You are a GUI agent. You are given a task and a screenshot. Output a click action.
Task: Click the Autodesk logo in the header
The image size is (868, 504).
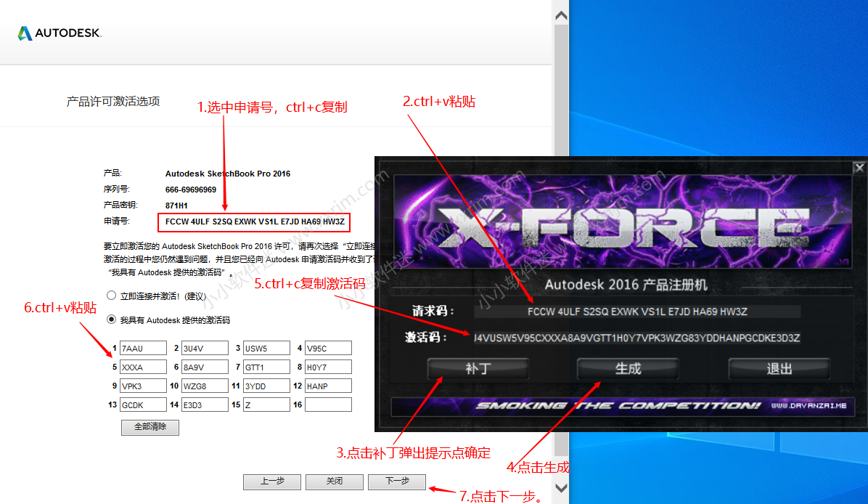click(x=60, y=33)
